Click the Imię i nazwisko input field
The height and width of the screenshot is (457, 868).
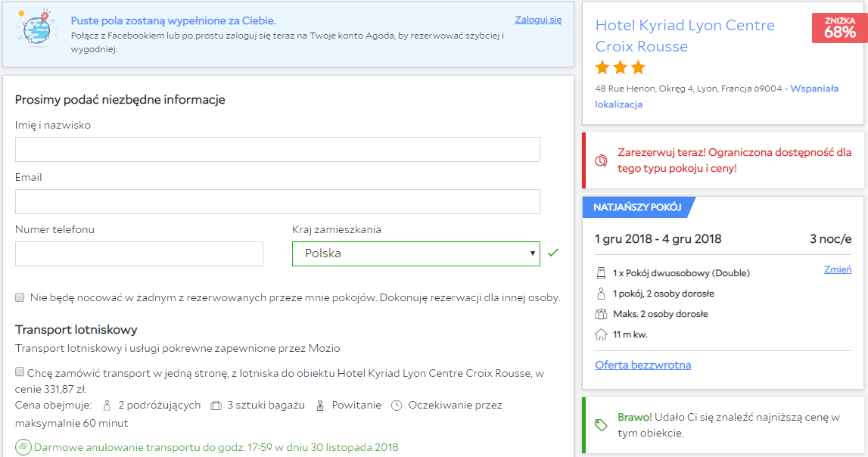(x=277, y=149)
